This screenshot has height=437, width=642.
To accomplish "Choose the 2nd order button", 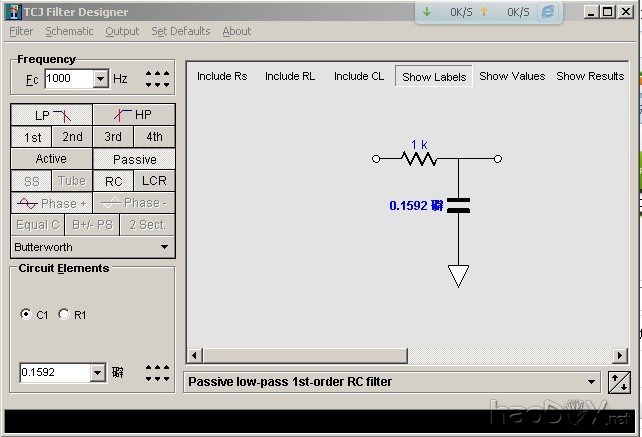I will 72,137.
